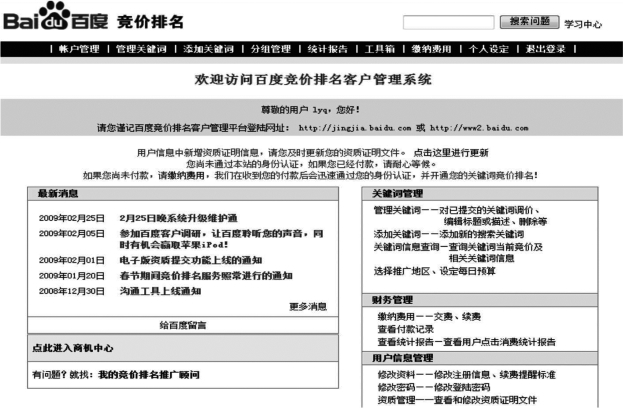Image resolution: width=623 pixels, height=408 pixels.
Task: Open the 沟通工具上线通知 news item
Action: [160, 291]
